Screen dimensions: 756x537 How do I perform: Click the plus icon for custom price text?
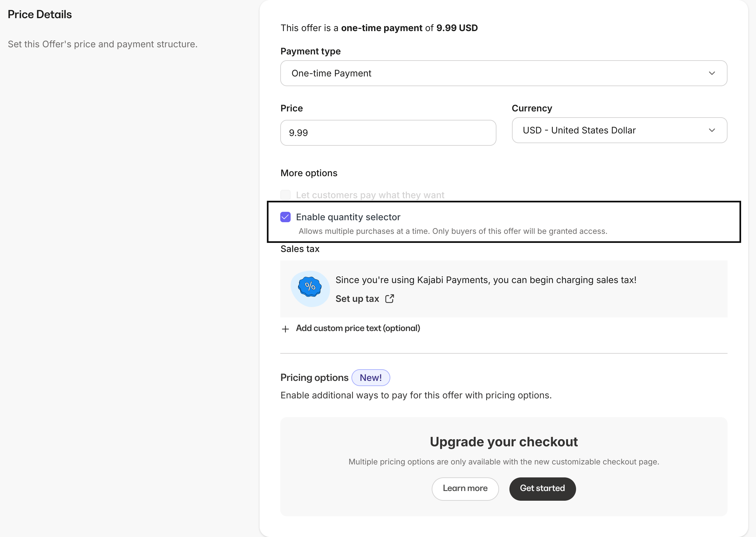coord(285,329)
